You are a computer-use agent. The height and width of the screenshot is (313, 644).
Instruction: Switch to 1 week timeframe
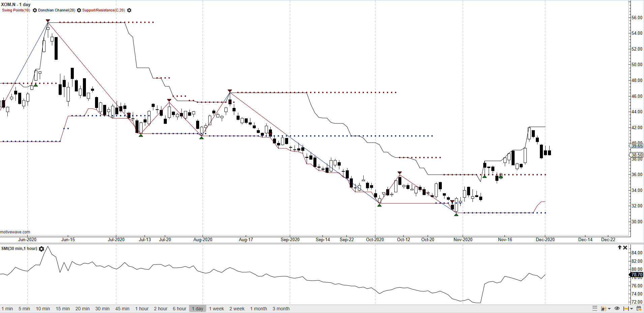[x=216, y=309]
